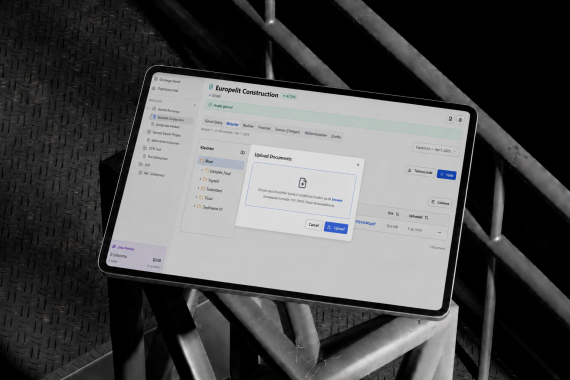
Task: Close the Upload Documents dialog with the X
Action: (x=358, y=165)
